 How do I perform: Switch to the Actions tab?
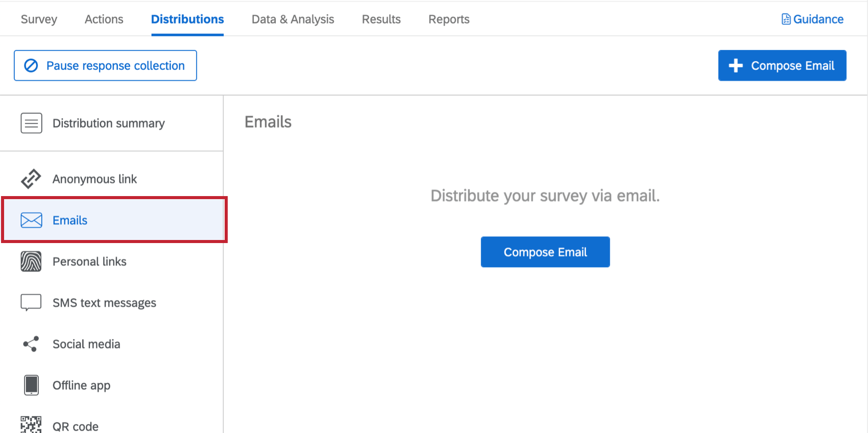point(104,19)
